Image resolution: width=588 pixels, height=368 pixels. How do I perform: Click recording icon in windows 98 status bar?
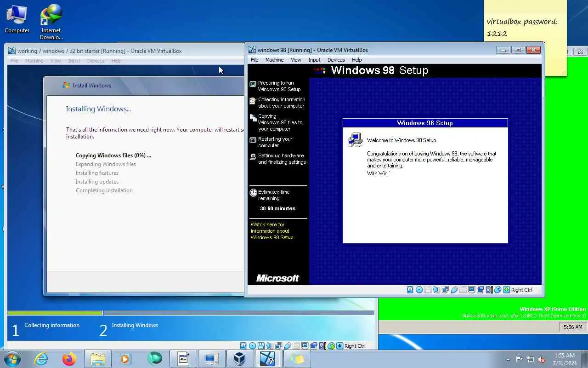[x=481, y=290]
